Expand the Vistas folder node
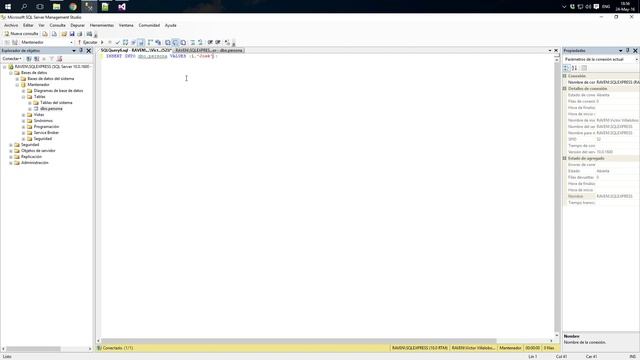Viewport: 640px width, 360px height. point(24,115)
